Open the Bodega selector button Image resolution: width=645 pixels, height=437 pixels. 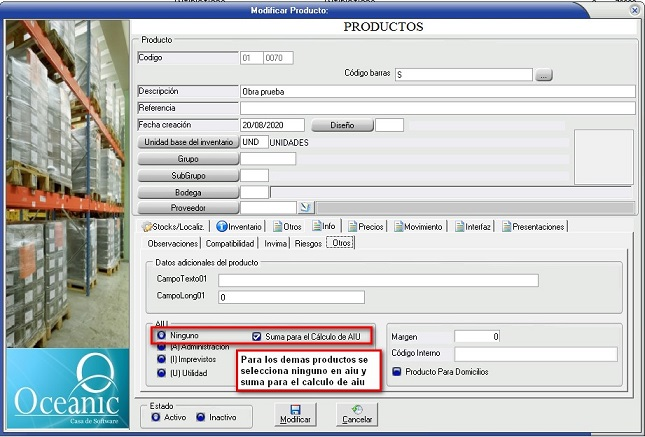tap(188, 191)
